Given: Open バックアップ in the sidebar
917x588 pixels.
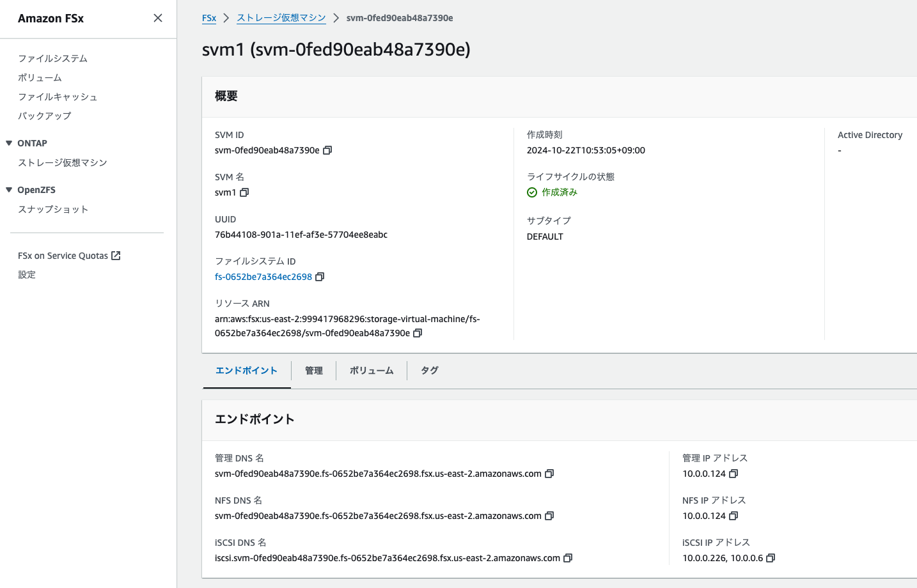Looking at the screenshot, I should coord(45,116).
